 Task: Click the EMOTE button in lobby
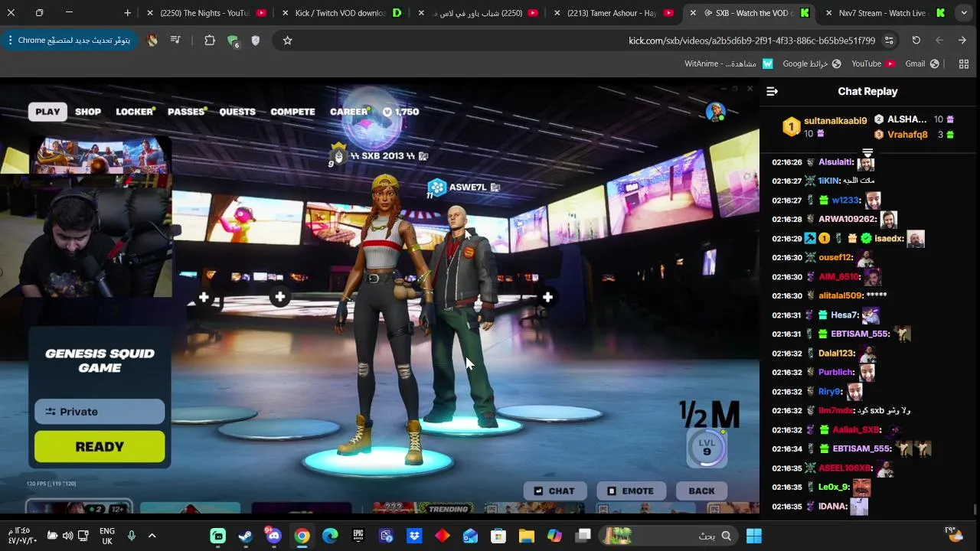(x=631, y=491)
